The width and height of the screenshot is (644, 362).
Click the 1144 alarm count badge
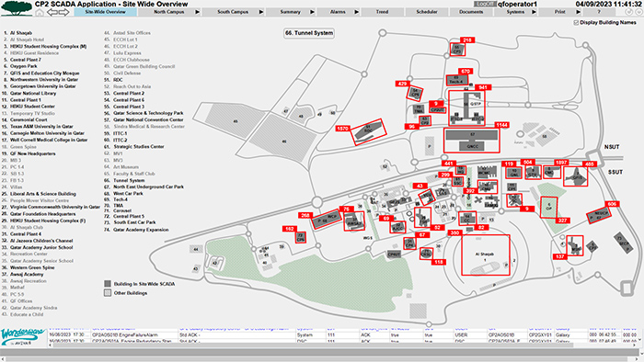point(501,125)
